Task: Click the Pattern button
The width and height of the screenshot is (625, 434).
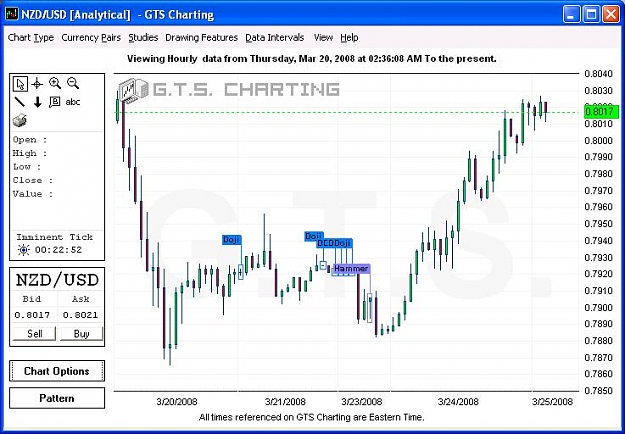Action: (57, 398)
